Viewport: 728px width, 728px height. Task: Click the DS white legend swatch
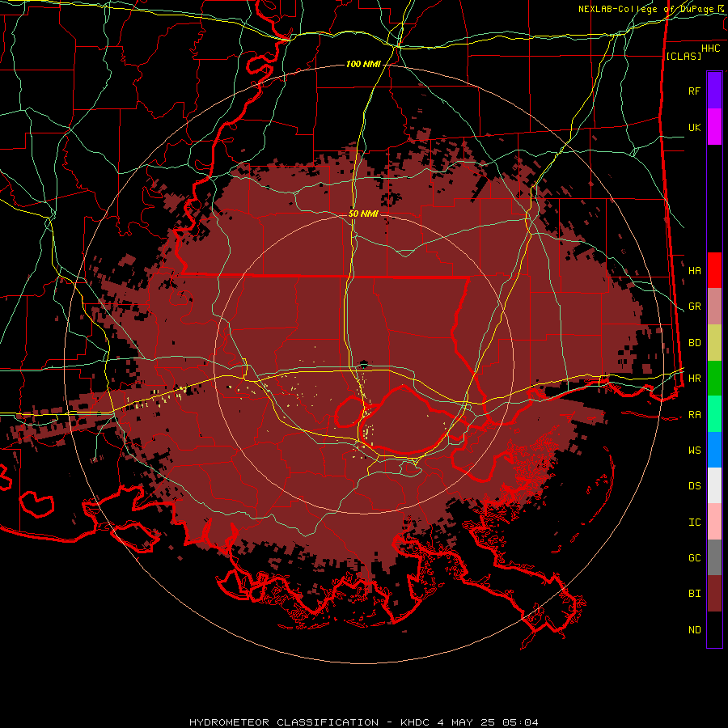coord(714,485)
